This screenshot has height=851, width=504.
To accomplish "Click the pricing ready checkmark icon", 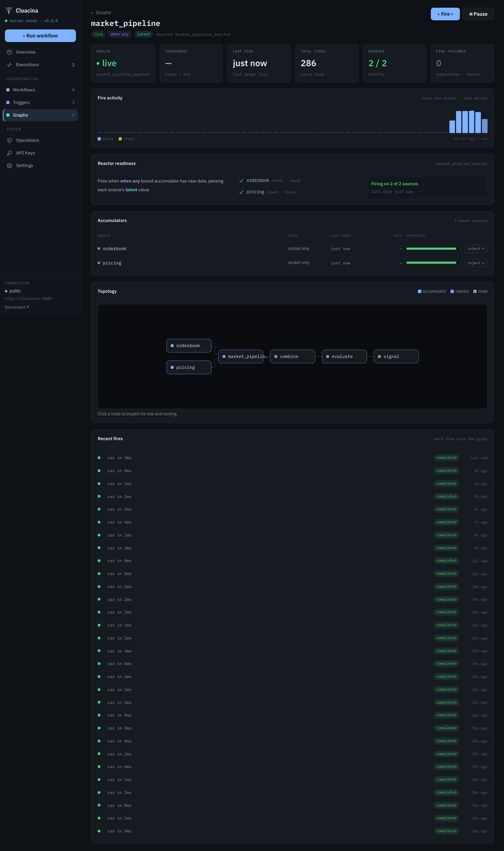I will point(241,192).
